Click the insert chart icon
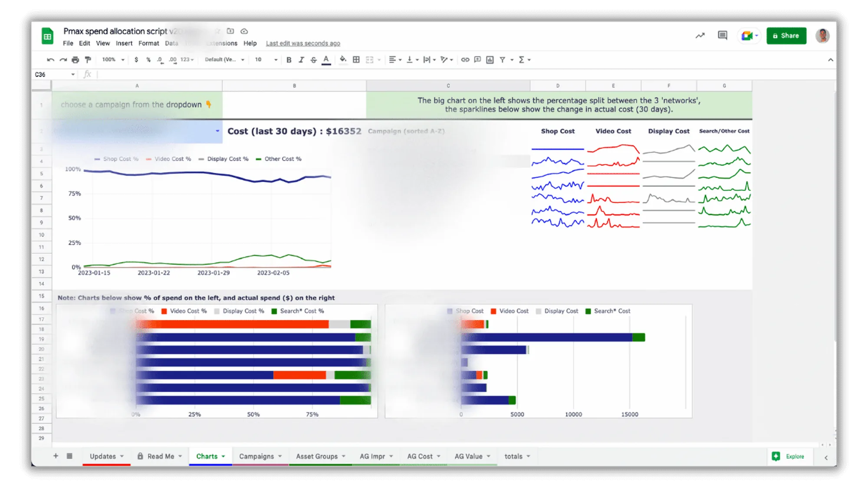 tap(490, 60)
